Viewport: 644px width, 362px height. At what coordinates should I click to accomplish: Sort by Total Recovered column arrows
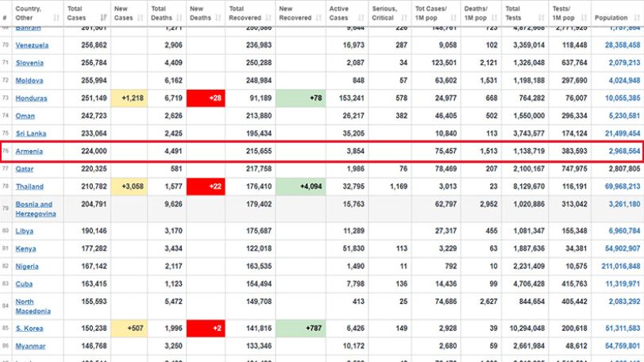pyautogui.click(x=268, y=17)
